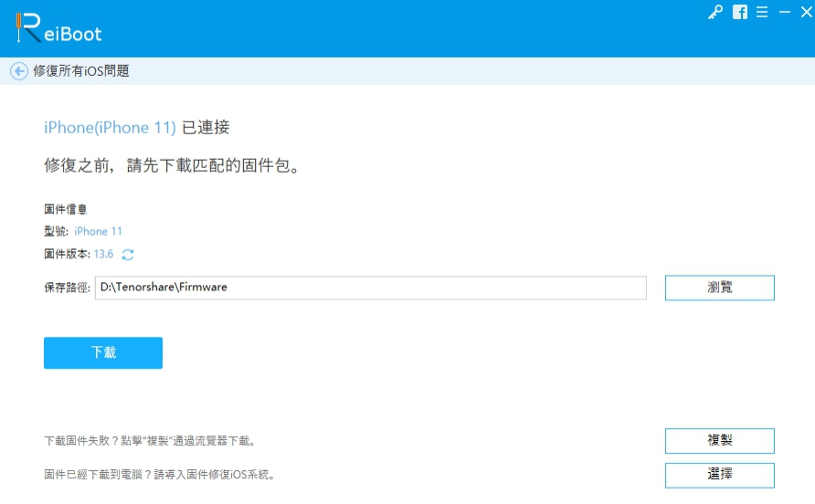Refresh the firmware version 13.6
Screen dimensions: 815x504
pyautogui.click(x=128, y=255)
